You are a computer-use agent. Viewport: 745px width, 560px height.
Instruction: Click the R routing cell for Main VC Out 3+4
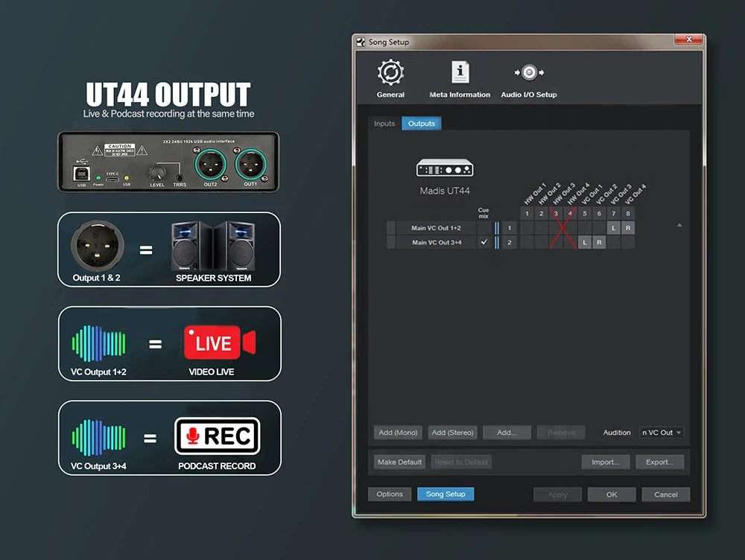pos(599,243)
